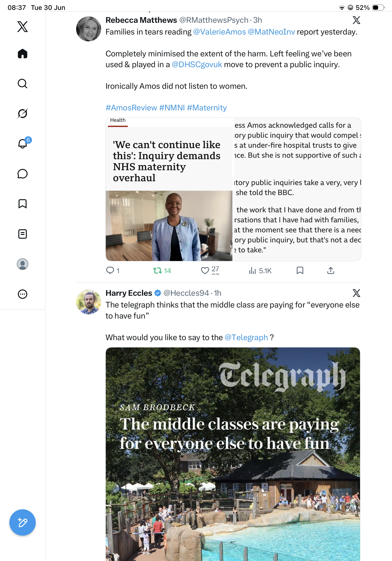Bookmark Rebecca Matthews' post
This screenshot has width=392, height=561.
coord(300,270)
